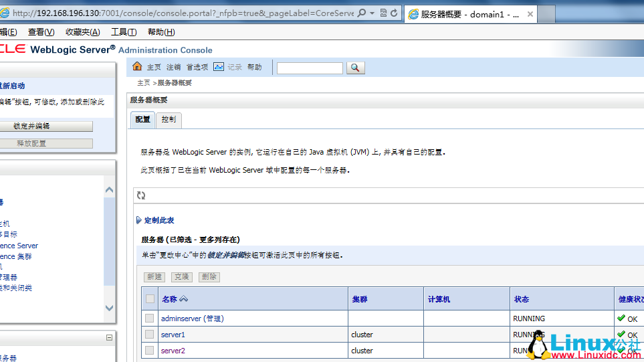Select the 服务器概要 - domain1 browser tab
Viewport: 644px width, 362px height.
[x=470, y=14]
